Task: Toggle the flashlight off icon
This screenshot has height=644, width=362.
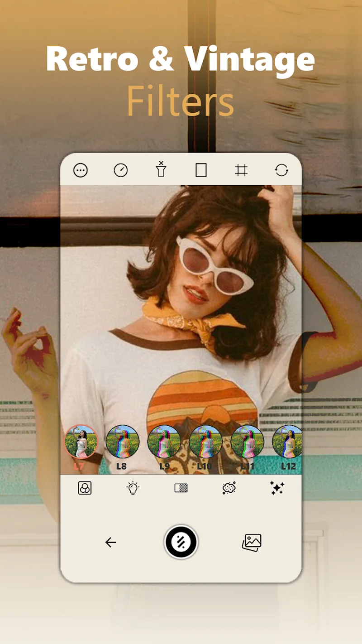Action: pos(161,169)
